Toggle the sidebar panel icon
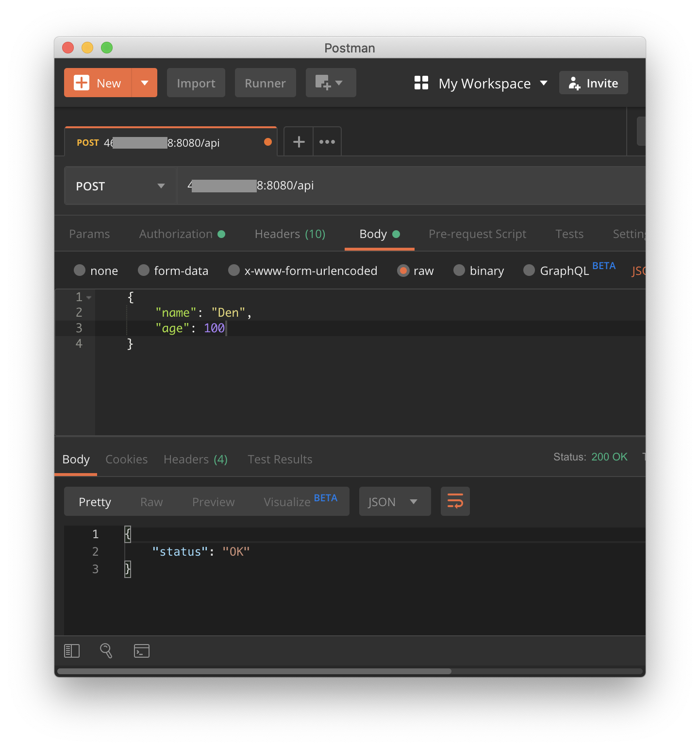Image resolution: width=700 pixels, height=749 pixels. coord(72,651)
